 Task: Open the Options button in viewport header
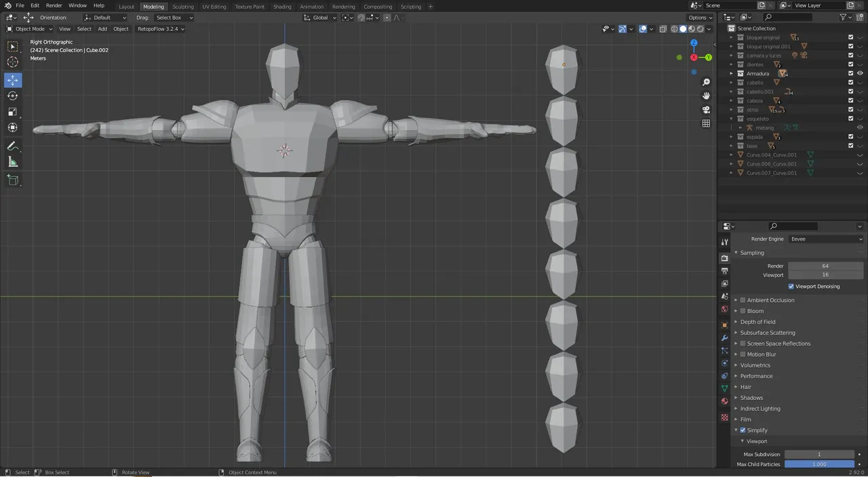click(701, 18)
